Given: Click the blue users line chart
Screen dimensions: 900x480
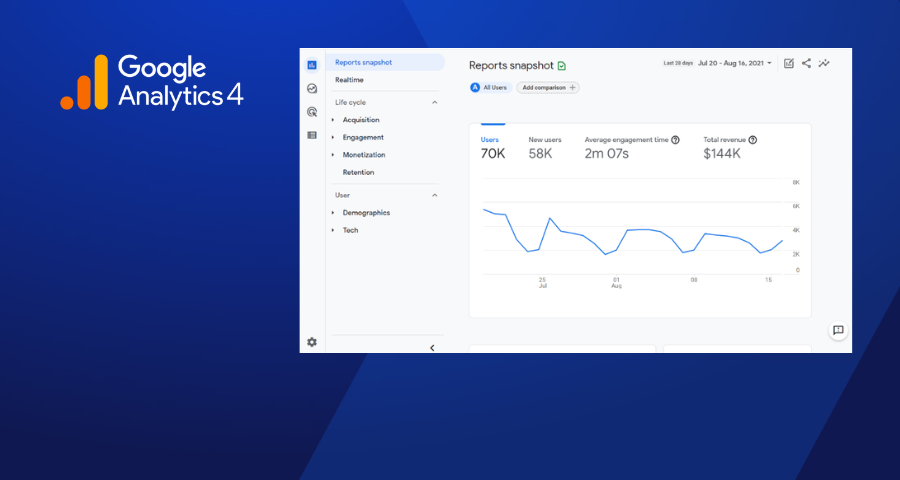Looking at the screenshot, I should (x=633, y=232).
